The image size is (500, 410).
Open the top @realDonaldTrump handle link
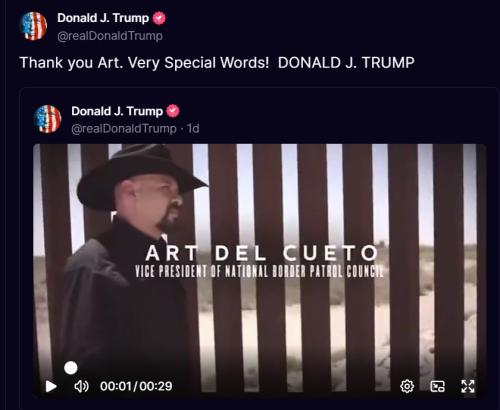[110, 36]
